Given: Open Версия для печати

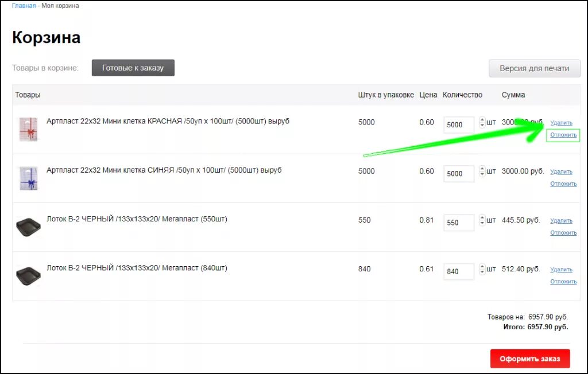Looking at the screenshot, I should tap(535, 69).
